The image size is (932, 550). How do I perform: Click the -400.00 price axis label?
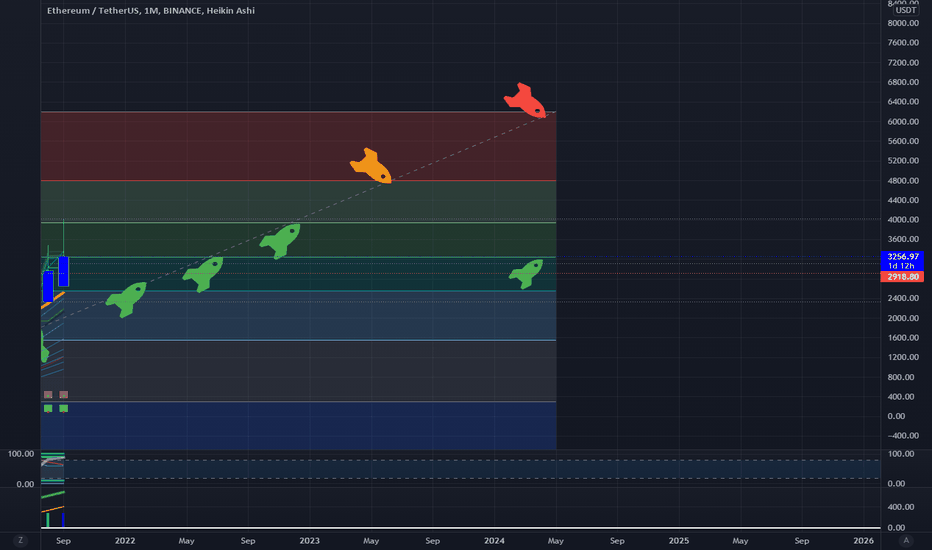pyautogui.click(x=903, y=436)
